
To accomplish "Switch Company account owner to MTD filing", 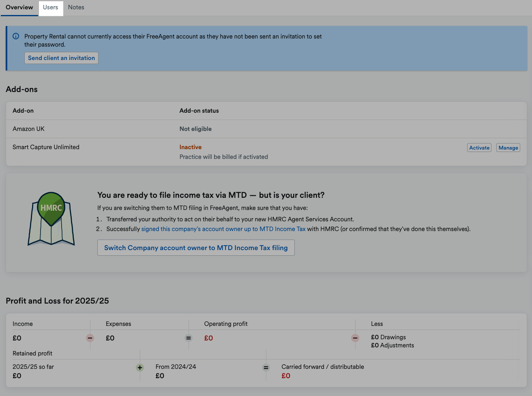I will click(196, 248).
